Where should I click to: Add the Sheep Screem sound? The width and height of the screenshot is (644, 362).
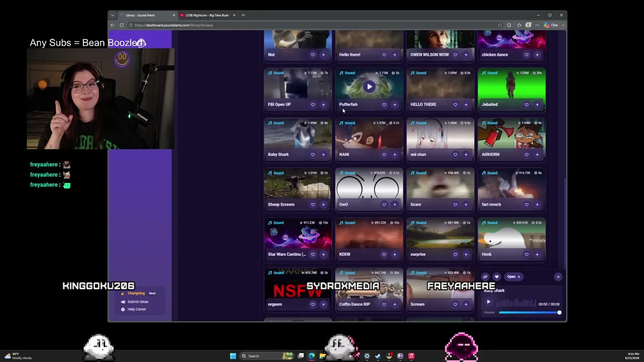pos(324,205)
